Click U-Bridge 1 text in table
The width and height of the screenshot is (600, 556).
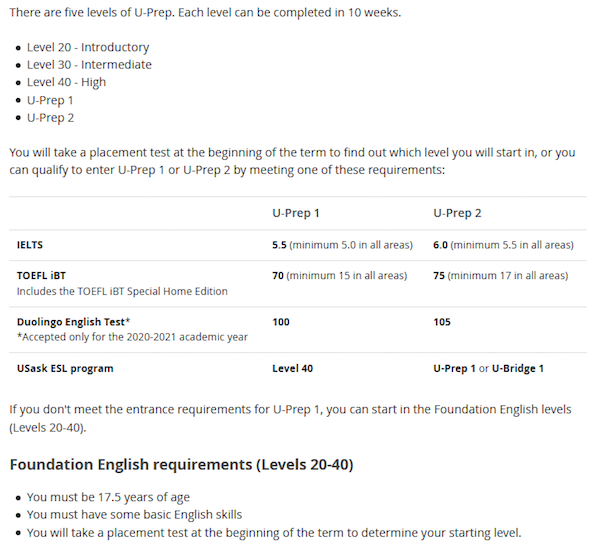pyautogui.click(x=518, y=368)
